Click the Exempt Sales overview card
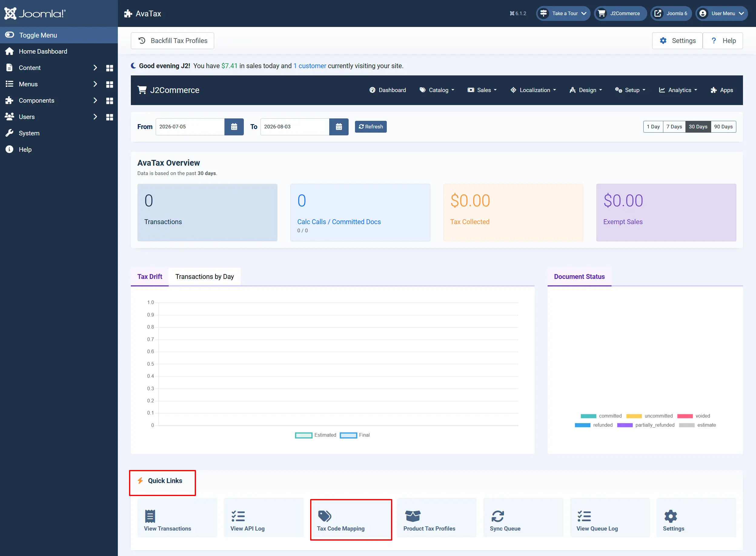Viewport: 756px width, 556px height. point(666,212)
